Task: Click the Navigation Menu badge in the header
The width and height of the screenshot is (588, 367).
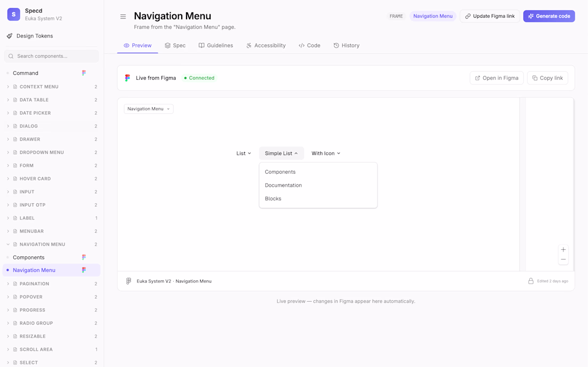Action: 433,16
